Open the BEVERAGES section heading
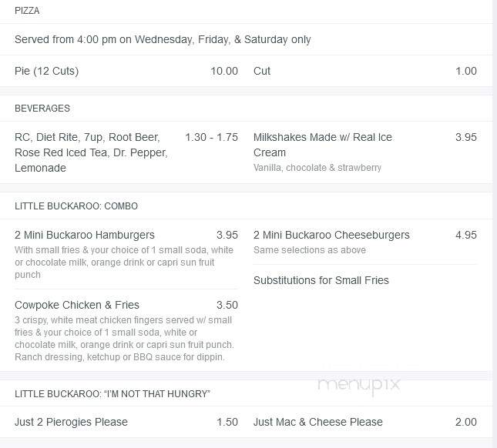 click(x=42, y=109)
